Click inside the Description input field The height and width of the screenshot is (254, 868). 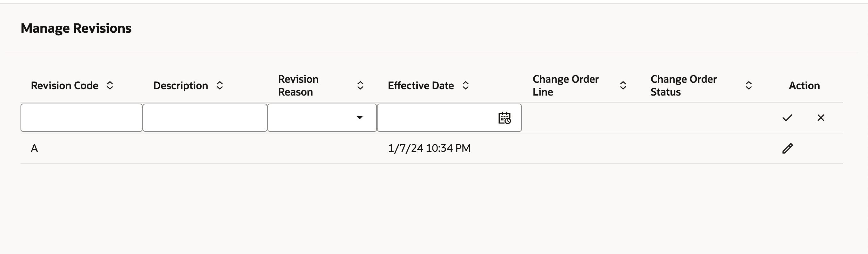(x=205, y=117)
